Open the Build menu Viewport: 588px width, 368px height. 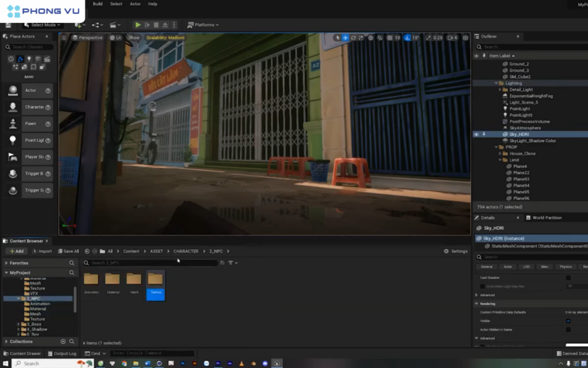click(x=98, y=4)
